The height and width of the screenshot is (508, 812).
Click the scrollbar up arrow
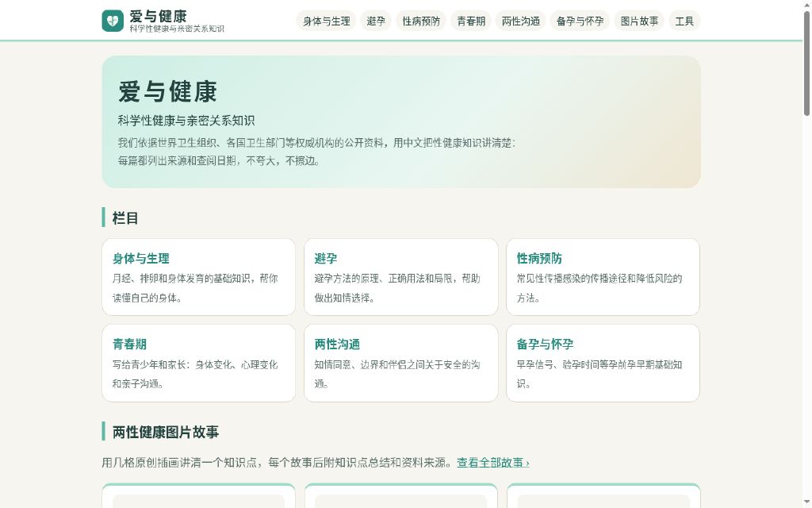pos(806,4)
